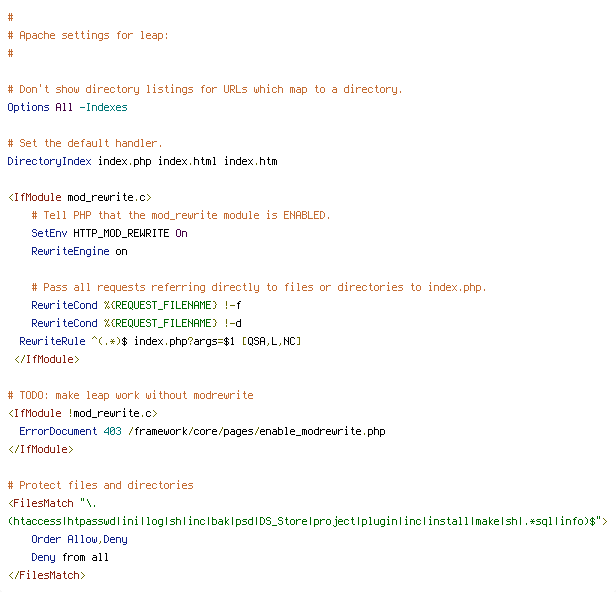Click the "Options" directive keyword

[x=28, y=107]
